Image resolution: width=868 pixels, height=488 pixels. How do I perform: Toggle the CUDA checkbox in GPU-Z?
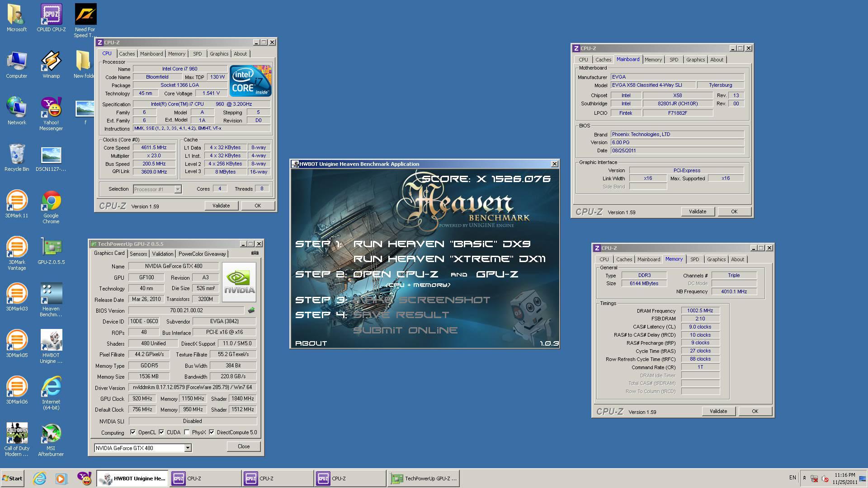[161, 432]
